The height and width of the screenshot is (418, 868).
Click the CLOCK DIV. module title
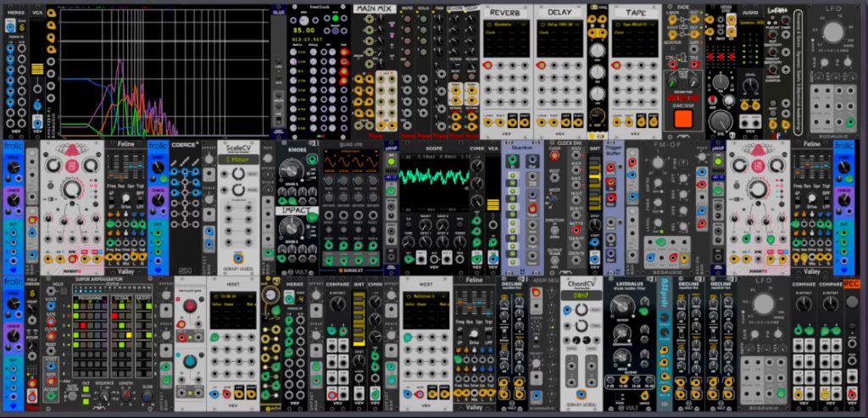click(570, 142)
